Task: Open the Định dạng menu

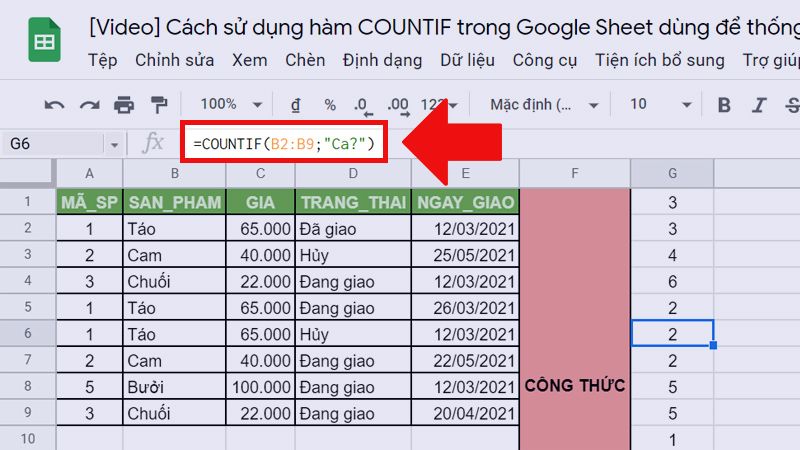Action: [x=382, y=60]
